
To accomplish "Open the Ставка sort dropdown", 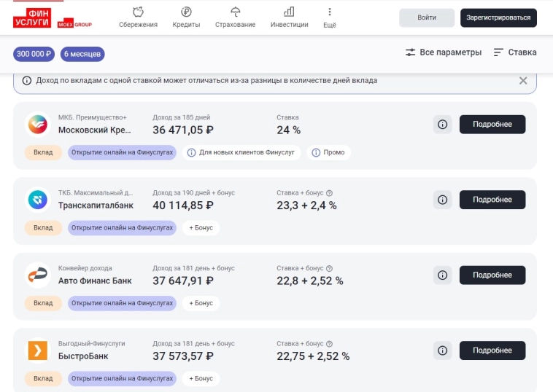I will [x=515, y=52].
